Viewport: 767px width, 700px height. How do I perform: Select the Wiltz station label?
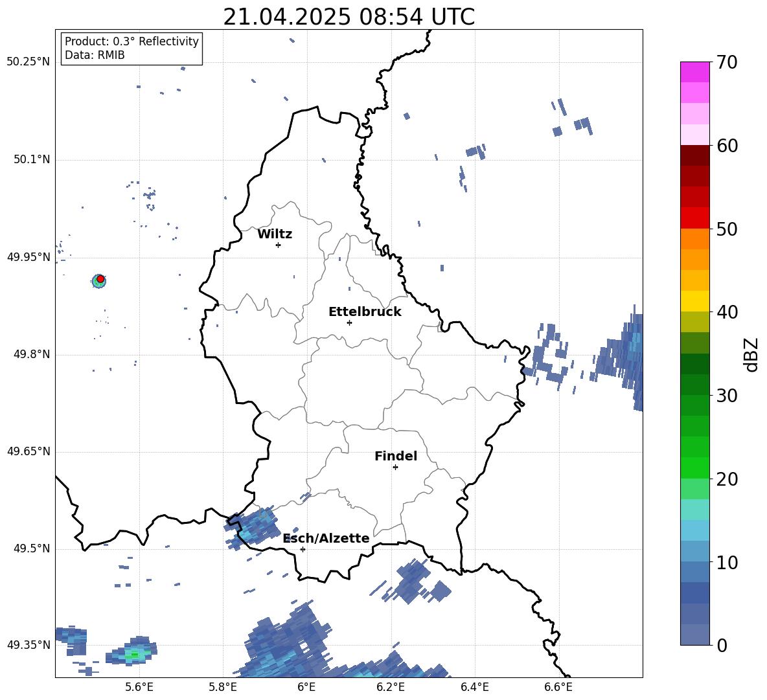[x=275, y=234]
